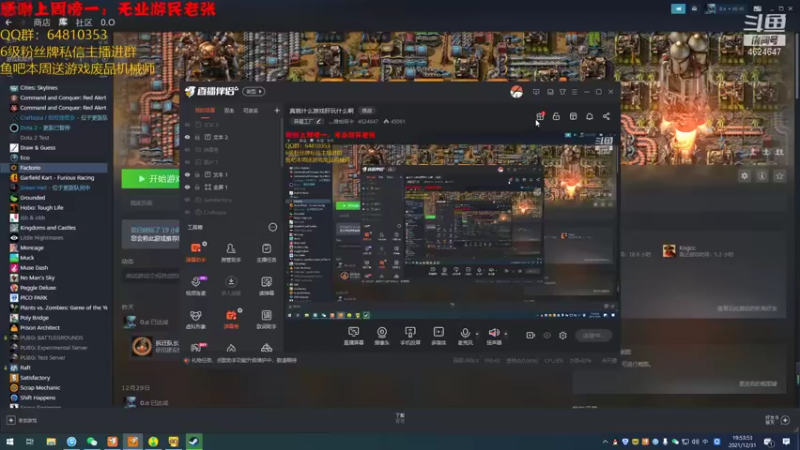Select Satisfactory in Steam library list
The width and height of the screenshot is (800, 450).
pos(35,378)
